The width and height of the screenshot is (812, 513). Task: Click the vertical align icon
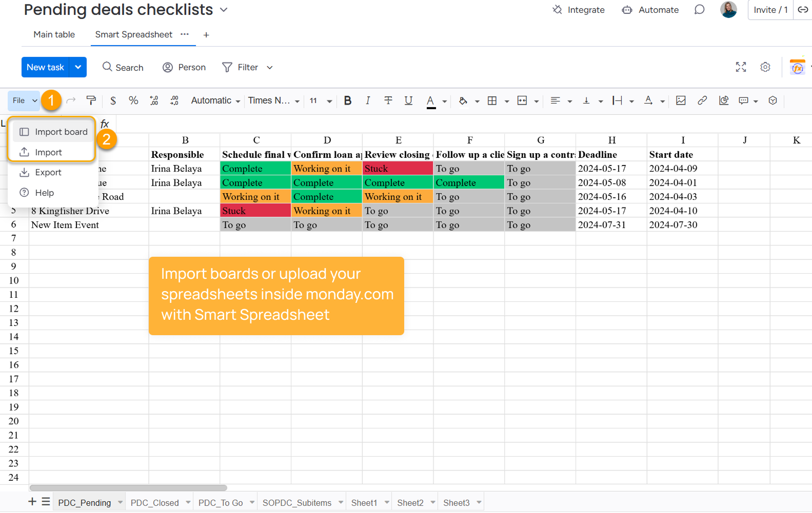pyautogui.click(x=586, y=100)
